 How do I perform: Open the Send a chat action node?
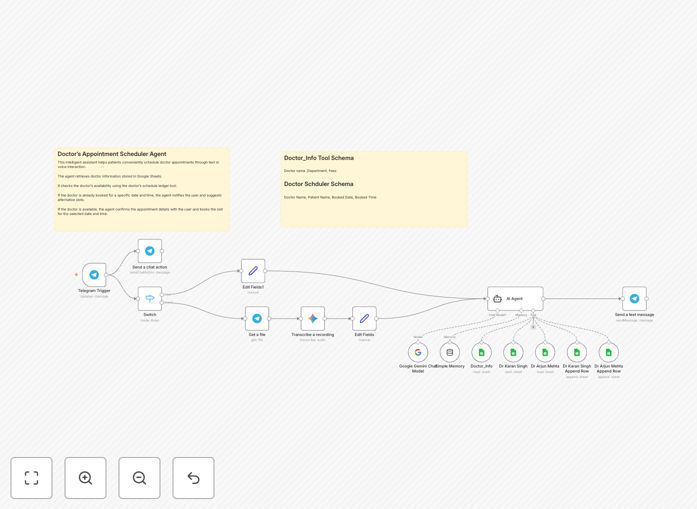[150, 251]
